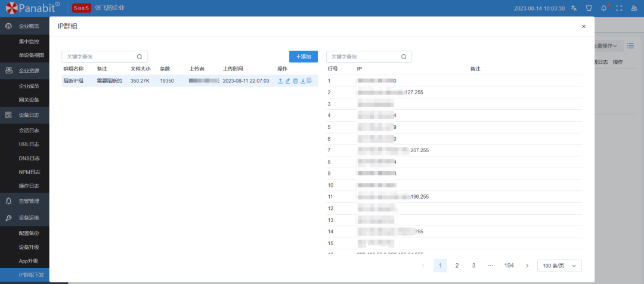Open the user account icon at top right
The image size is (644, 284).
click(634, 8)
